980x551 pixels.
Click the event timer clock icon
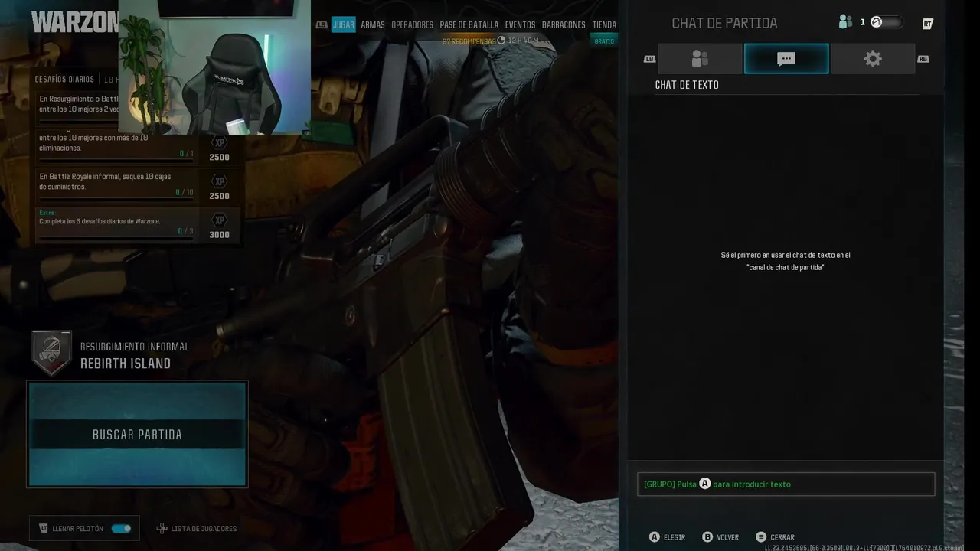(501, 41)
